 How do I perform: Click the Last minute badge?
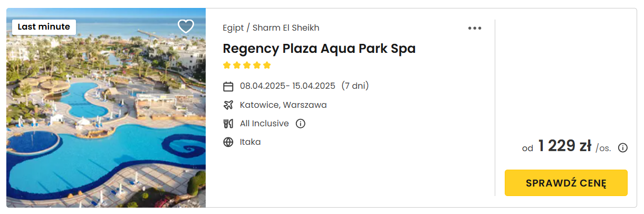pos(44,27)
